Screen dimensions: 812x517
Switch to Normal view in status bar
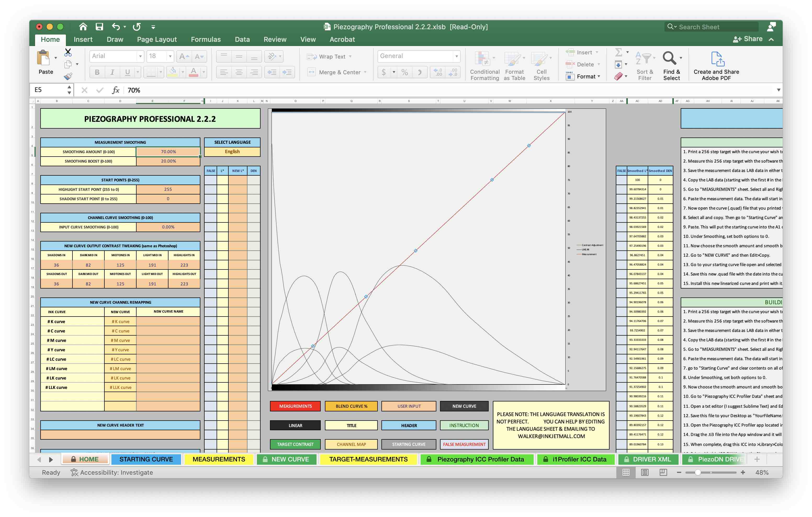tap(626, 472)
